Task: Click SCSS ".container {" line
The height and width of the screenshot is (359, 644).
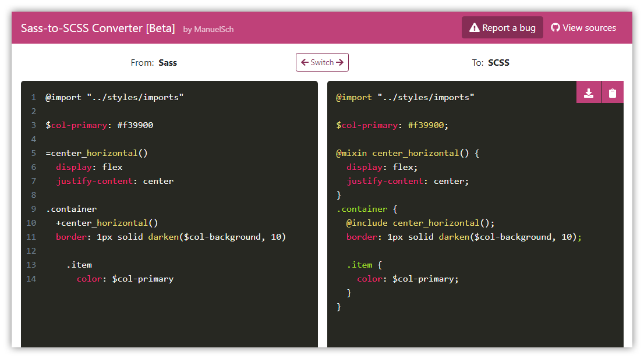Action: coord(367,209)
